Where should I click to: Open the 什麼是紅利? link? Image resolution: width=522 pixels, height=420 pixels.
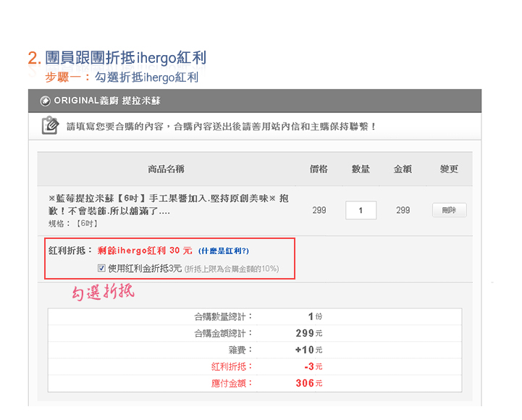(x=223, y=251)
